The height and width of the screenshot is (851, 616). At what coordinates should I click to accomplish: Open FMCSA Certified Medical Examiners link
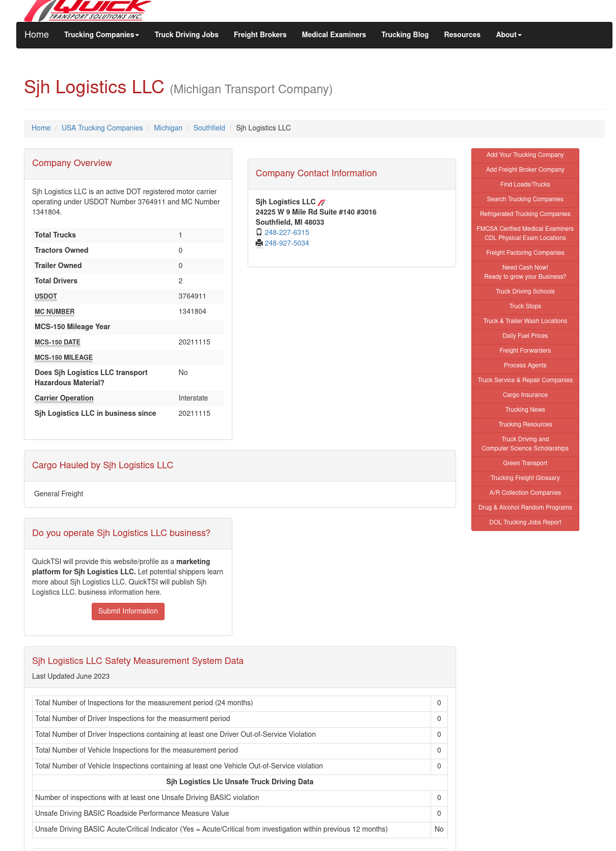coord(525,234)
